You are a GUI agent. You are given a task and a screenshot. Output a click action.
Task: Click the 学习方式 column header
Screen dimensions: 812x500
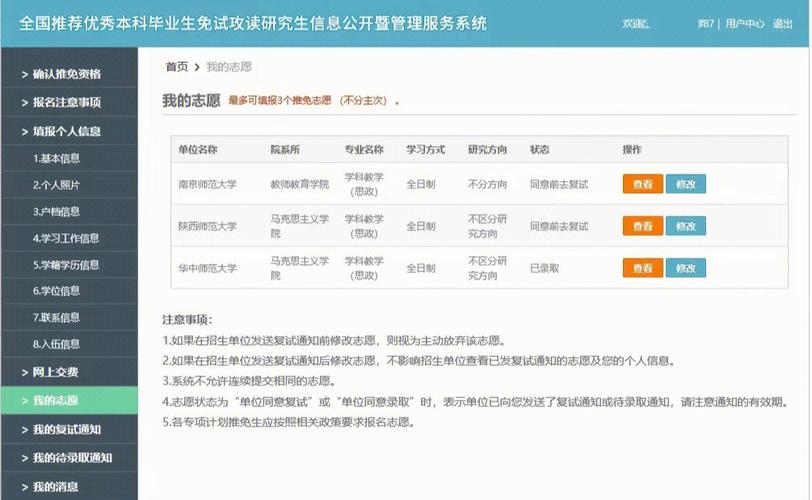[426, 150]
